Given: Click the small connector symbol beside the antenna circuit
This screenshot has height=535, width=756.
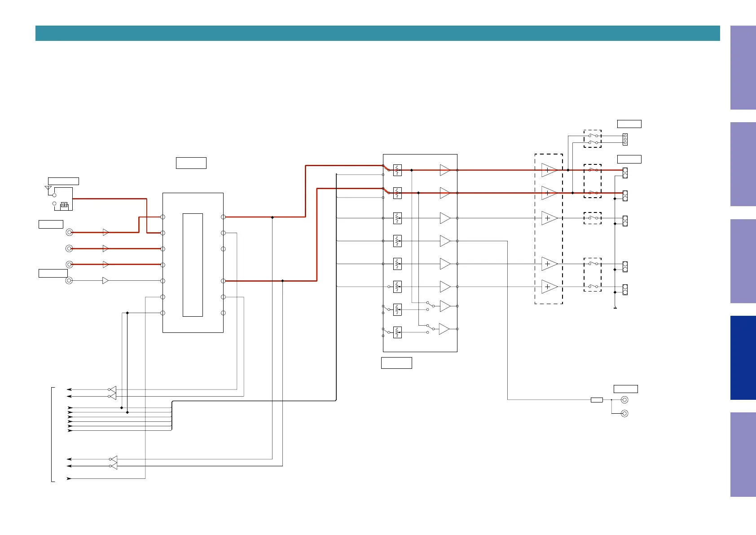Looking at the screenshot, I should click(64, 205).
